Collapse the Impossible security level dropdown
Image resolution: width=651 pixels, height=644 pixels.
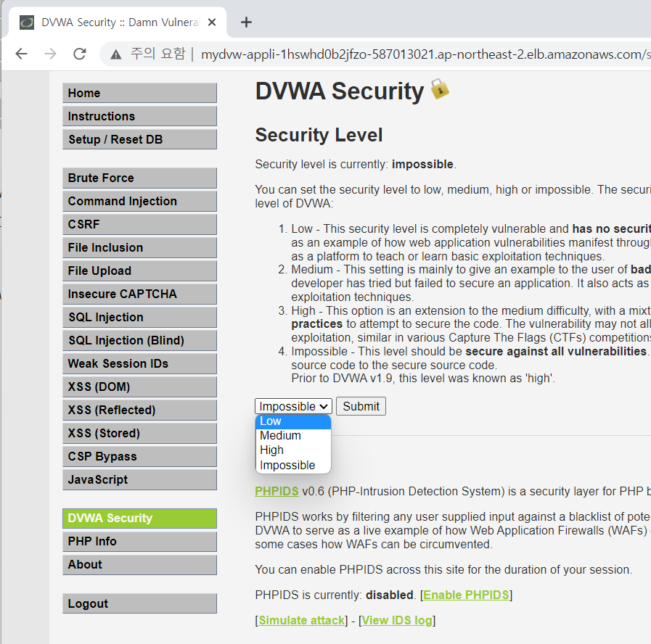coord(293,406)
